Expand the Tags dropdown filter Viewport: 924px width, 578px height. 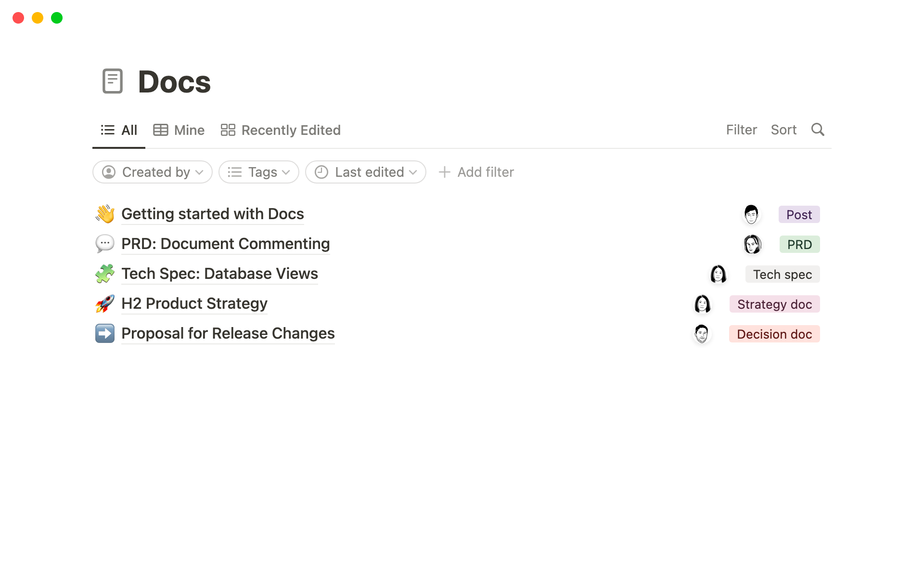click(x=258, y=172)
